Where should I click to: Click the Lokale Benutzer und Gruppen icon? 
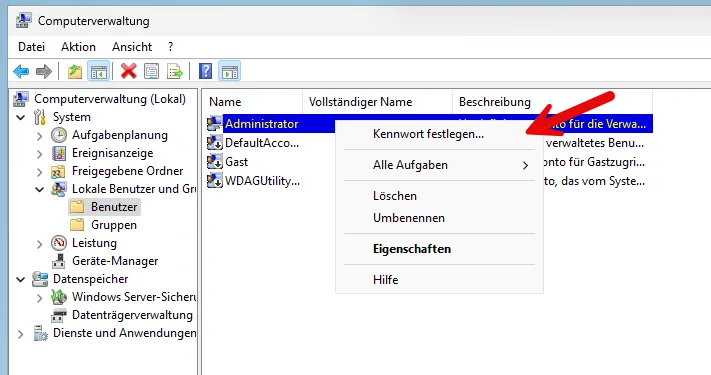click(x=59, y=189)
